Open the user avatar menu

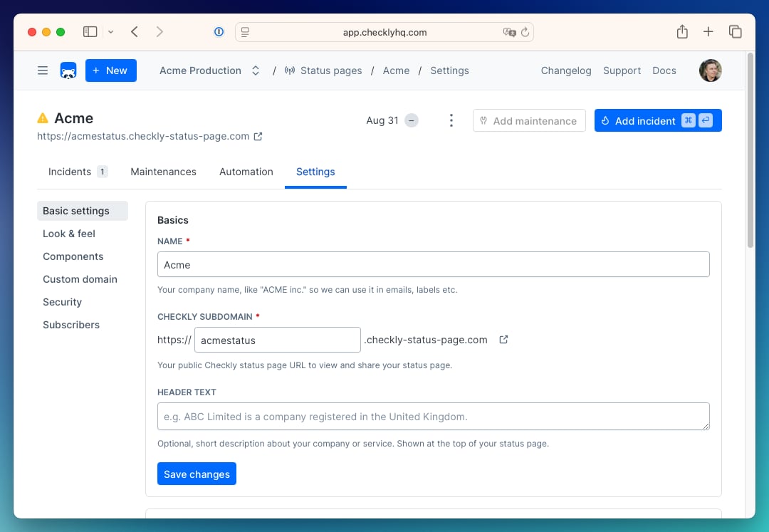pyautogui.click(x=710, y=71)
